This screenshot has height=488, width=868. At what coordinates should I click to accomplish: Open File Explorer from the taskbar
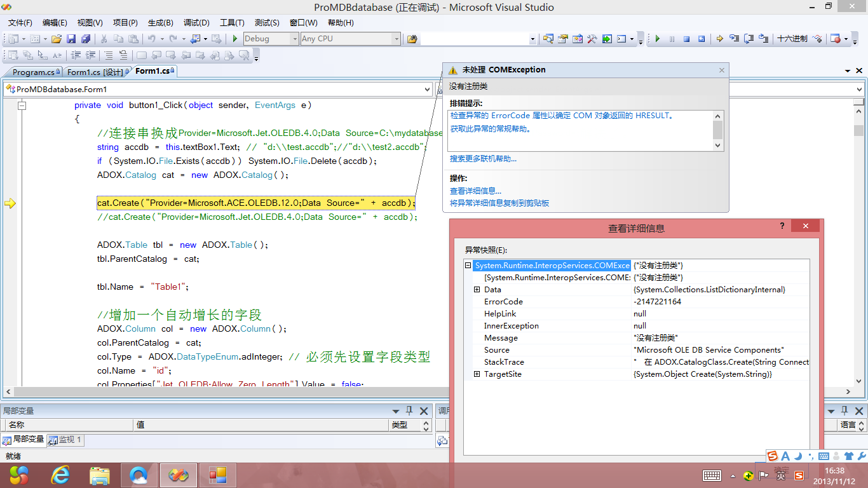[100, 474]
